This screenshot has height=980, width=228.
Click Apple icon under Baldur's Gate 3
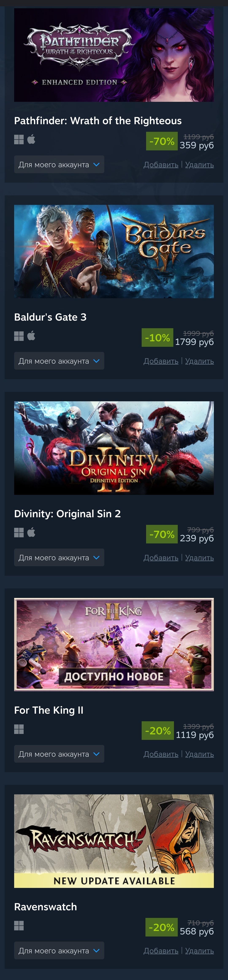(31, 336)
